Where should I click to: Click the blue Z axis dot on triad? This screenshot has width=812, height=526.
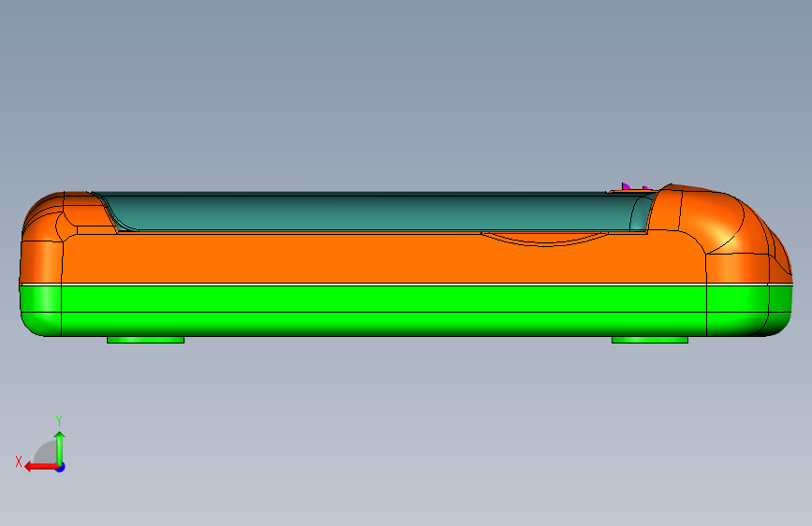tap(61, 467)
